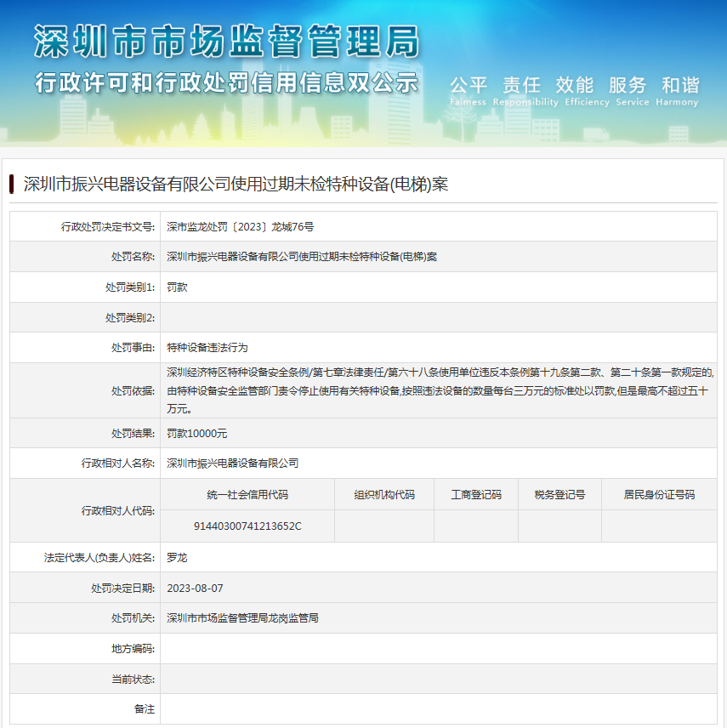Click the 处罚机关 value 龙岗监管局
727x728 pixels.
click(x=242, y=617)
